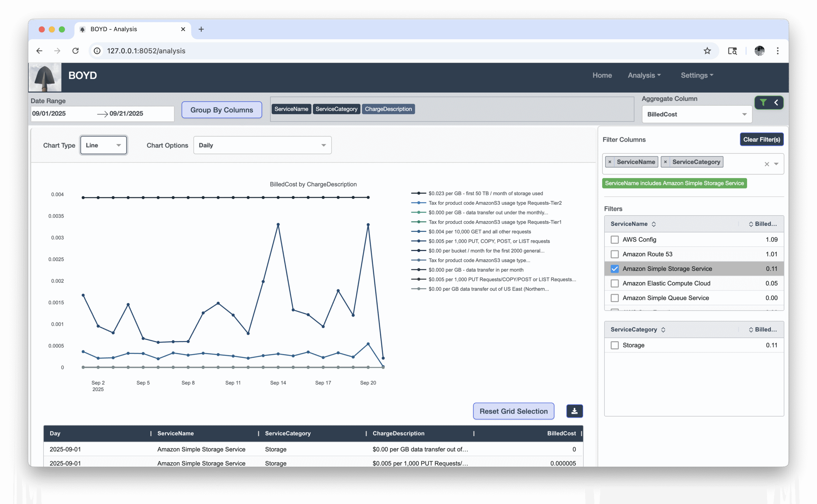
Task: Expand the BilledCost aggregate column dropdown
Action: point(697,114)
